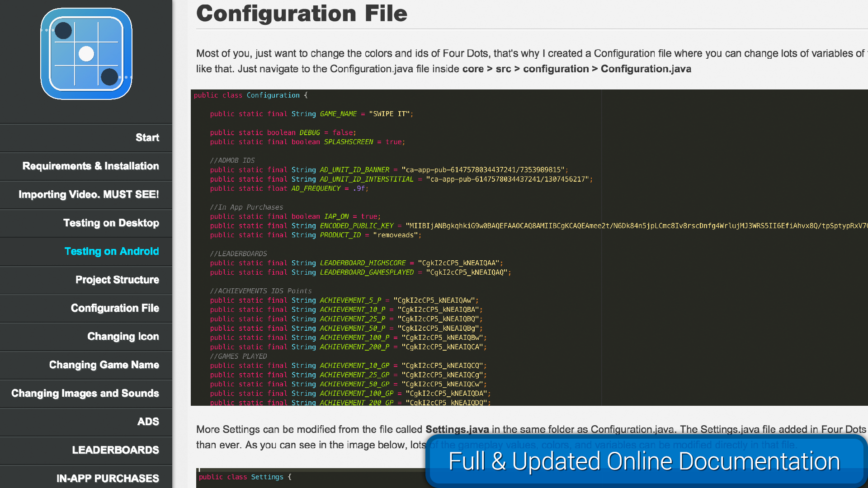Viewport: 868px width, 488px height.
Task: Click the //In App Purchases comment
Action: coord(246,207)
